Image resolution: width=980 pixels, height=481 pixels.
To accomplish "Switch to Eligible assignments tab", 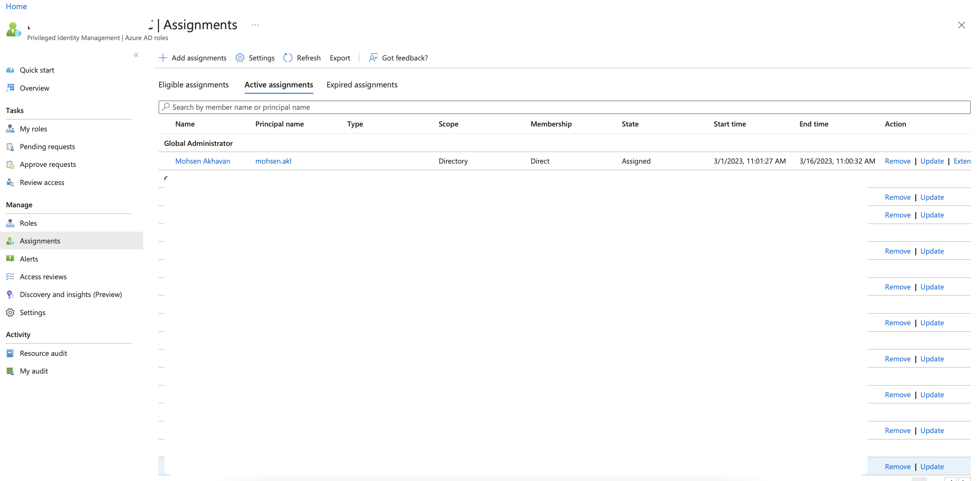I will click(x=194, y=85).
